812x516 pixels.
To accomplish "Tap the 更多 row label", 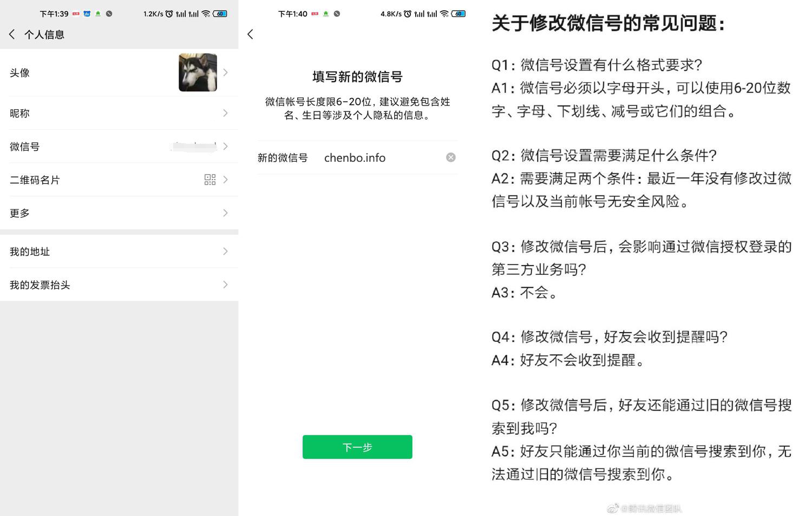I will [19, 213].
